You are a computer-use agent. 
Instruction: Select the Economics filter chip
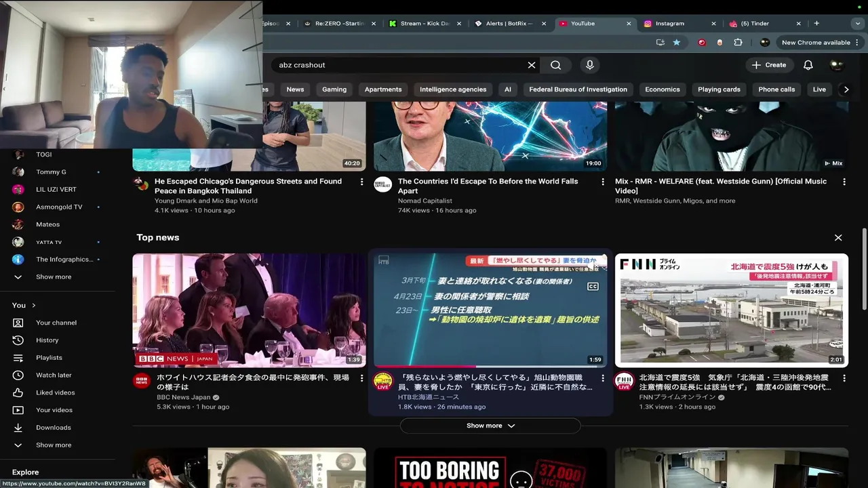pyautogui.click(x=663, y=89)
